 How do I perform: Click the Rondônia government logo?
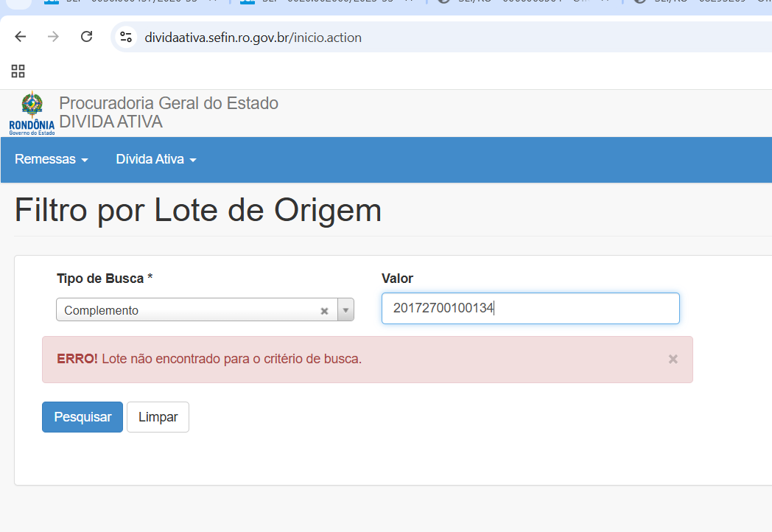pyautogui.click(x=32, y=113)
